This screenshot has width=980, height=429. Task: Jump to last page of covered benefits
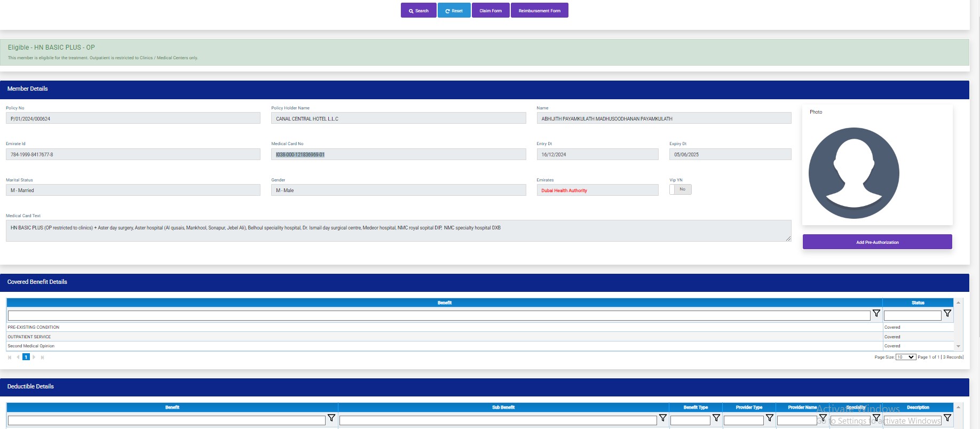(x=42, y=357)
